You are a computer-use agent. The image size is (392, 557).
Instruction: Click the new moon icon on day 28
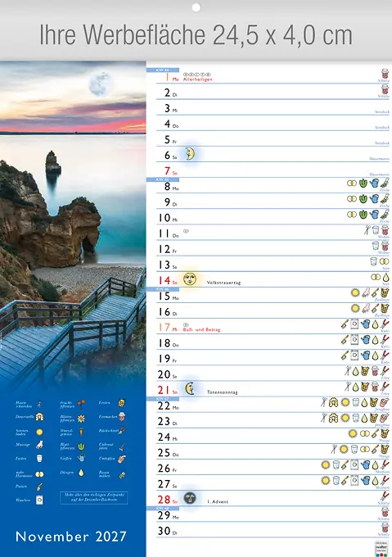pyautogui.click(x=190, y=498)
